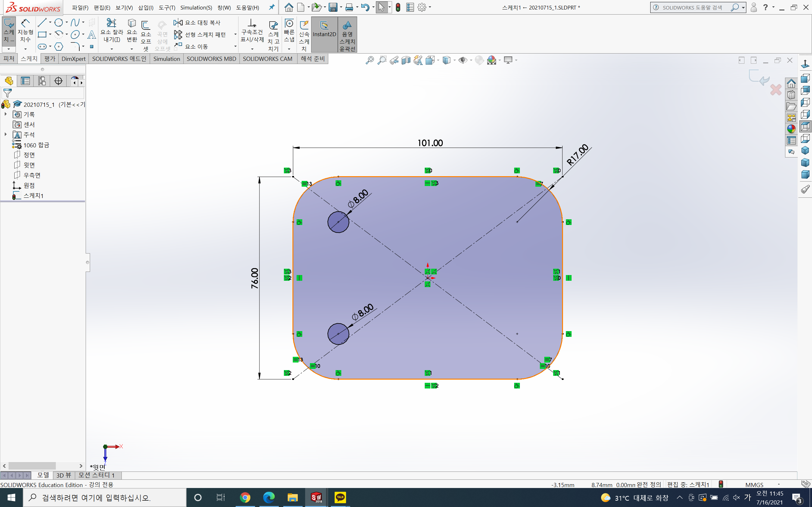
Task: Open the Rectangle tool dropdown arrow
Action: [50, 35]
